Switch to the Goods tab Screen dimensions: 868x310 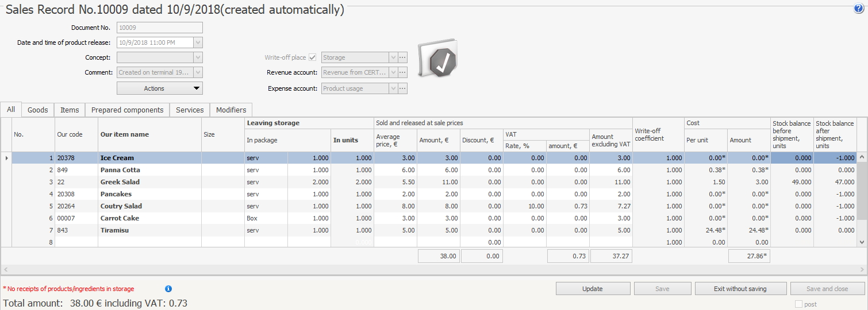[x=38, y=110]
